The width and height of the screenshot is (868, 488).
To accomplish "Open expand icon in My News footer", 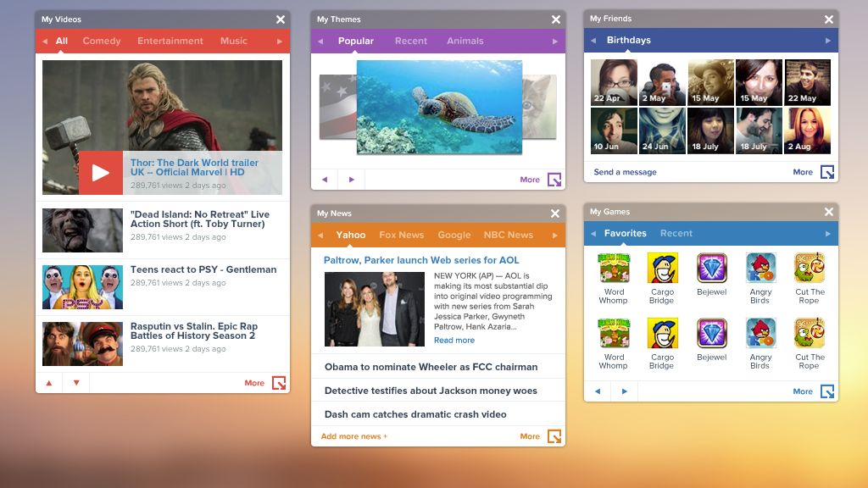I will click(554, 436).
